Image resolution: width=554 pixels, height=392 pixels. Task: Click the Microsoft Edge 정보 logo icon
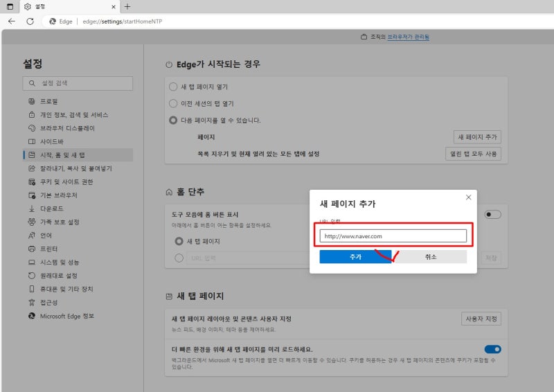(32, 316)
